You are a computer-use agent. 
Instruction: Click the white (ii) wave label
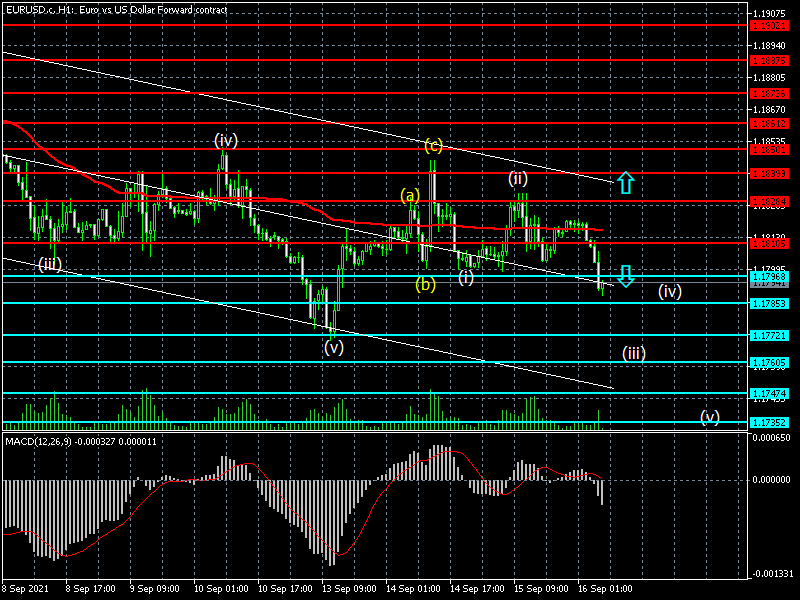(x=517, y=178)
